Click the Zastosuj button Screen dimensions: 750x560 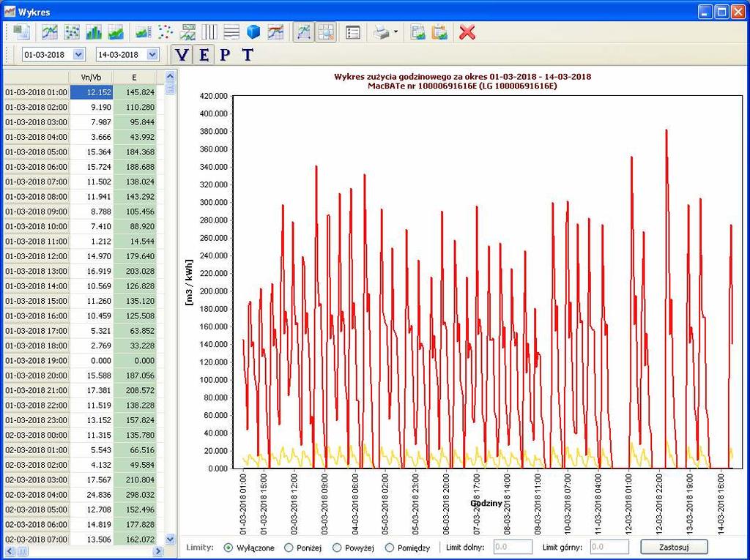click(674, 547)
